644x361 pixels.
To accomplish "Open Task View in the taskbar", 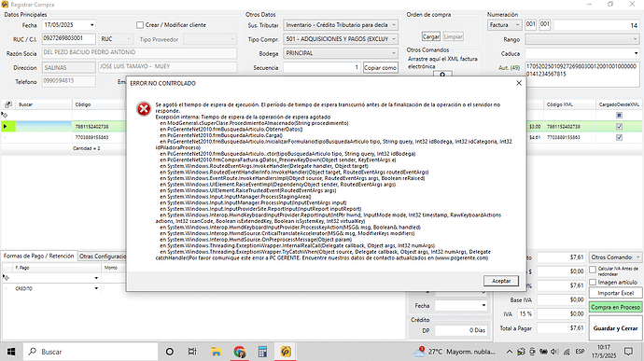I will click(x=192, y=352).
